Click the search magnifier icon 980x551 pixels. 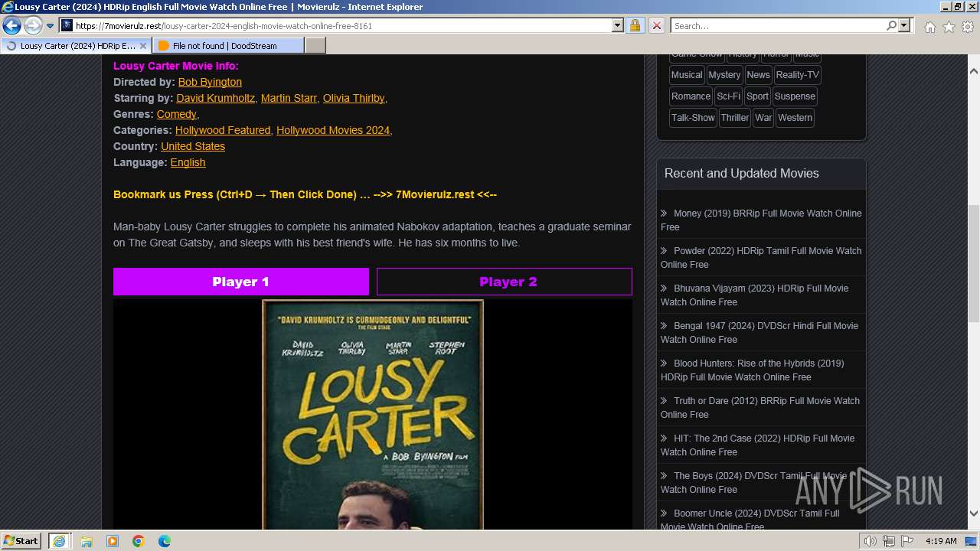[891, 26]
